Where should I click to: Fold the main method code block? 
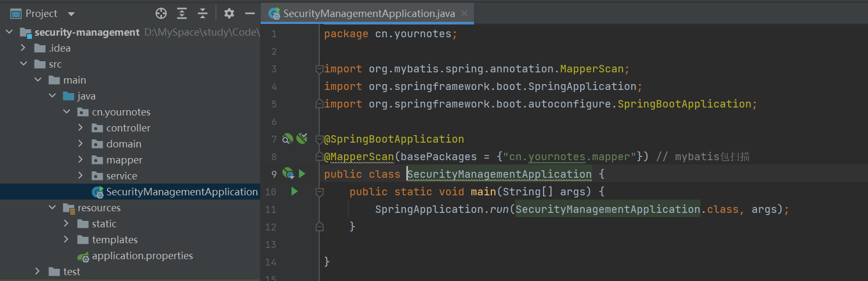pyautogui.click(x=320, y=192)
